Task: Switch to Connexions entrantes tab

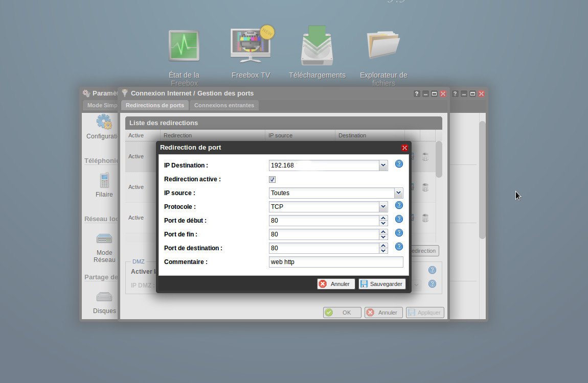Action: (224, 105)
